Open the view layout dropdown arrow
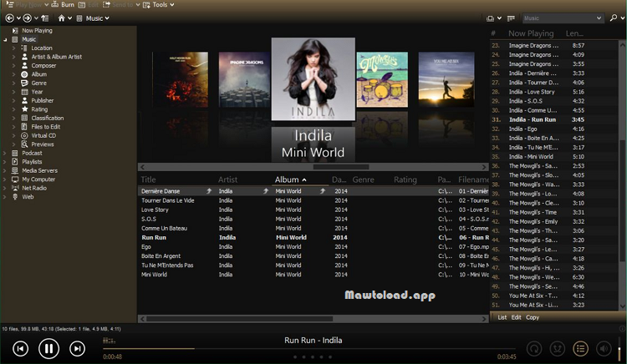The image size is (627, 364). 499,18
